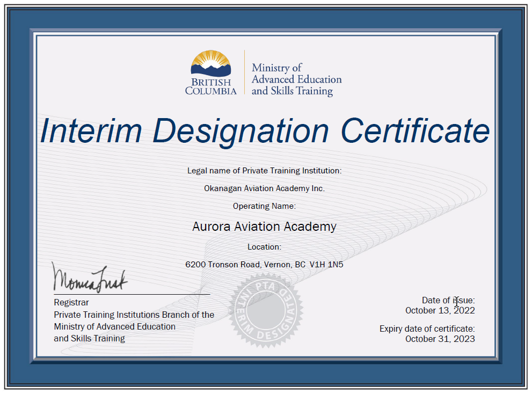Select the "Location:" label
The height and width of the screenshot is (394, 532).
click(x=264, y=247)
